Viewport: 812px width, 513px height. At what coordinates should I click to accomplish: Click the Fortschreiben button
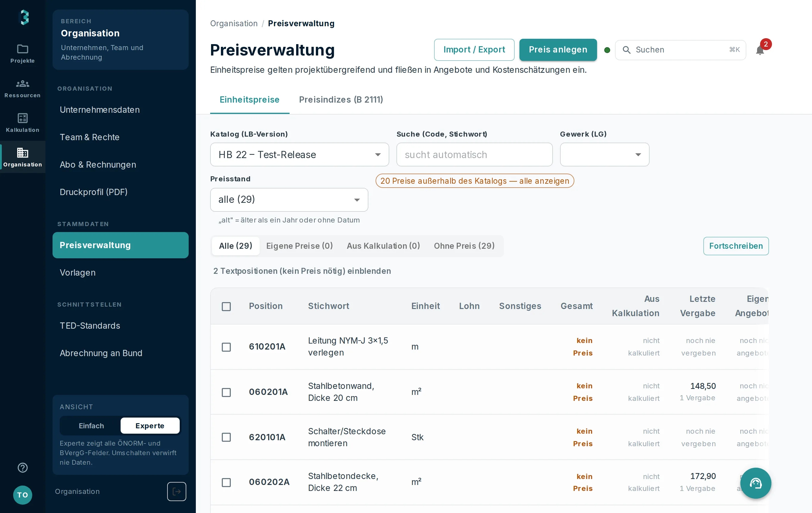736,246
